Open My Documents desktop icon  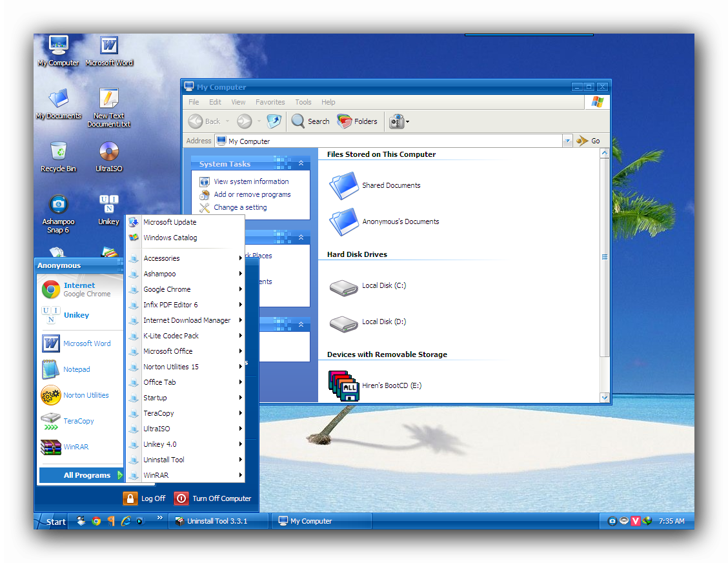59,103
